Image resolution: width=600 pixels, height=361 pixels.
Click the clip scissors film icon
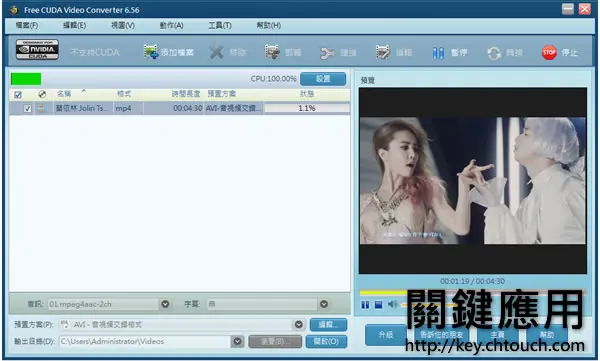(272, 52)
